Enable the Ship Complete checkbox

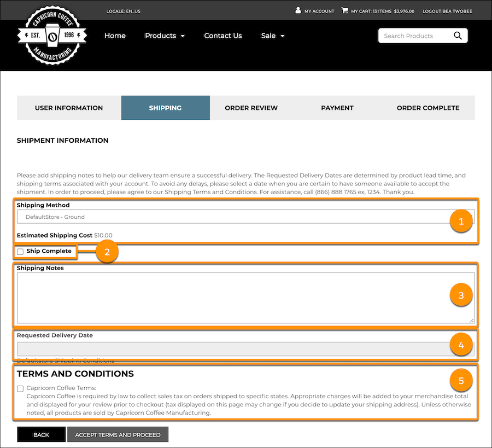click(20, 251)
